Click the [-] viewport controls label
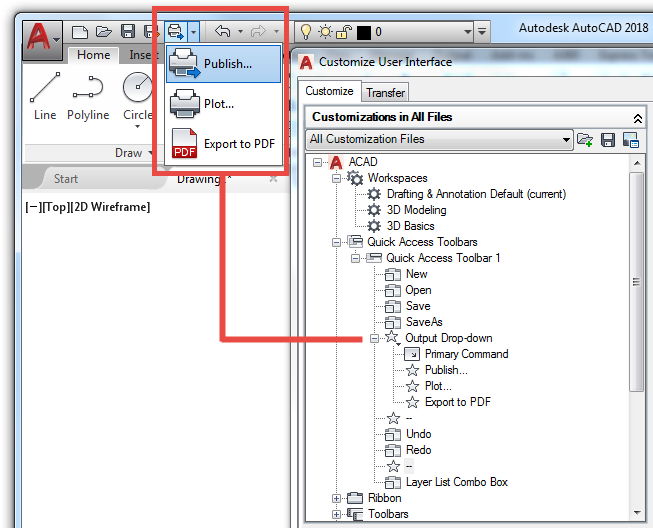 [x=33, y=207]
